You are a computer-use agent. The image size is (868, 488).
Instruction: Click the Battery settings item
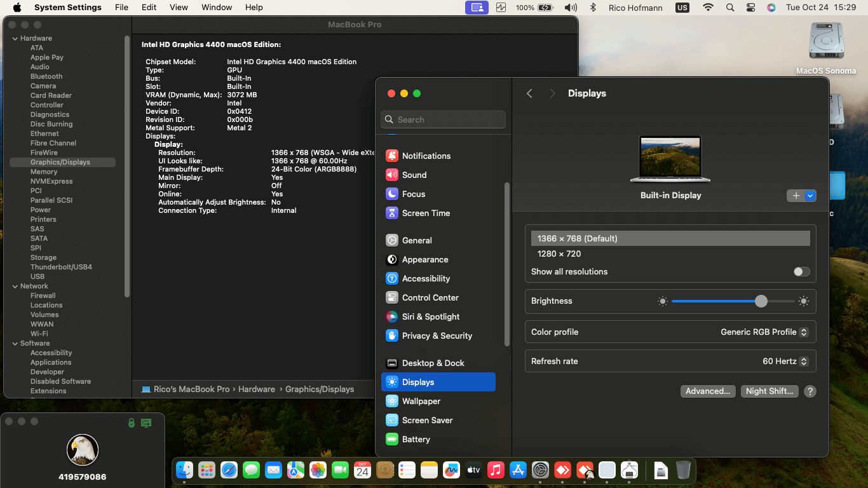pyautogui.click(x=416, y=439)
